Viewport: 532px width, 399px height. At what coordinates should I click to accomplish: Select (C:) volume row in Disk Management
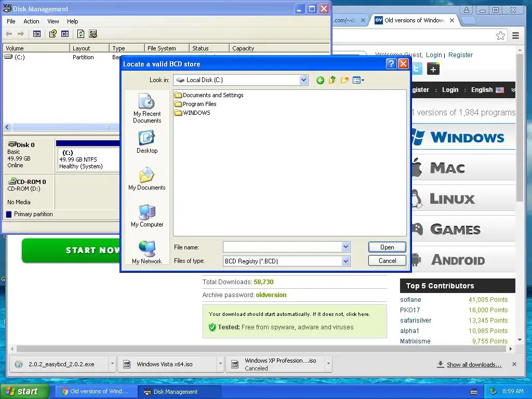[61, 57]
